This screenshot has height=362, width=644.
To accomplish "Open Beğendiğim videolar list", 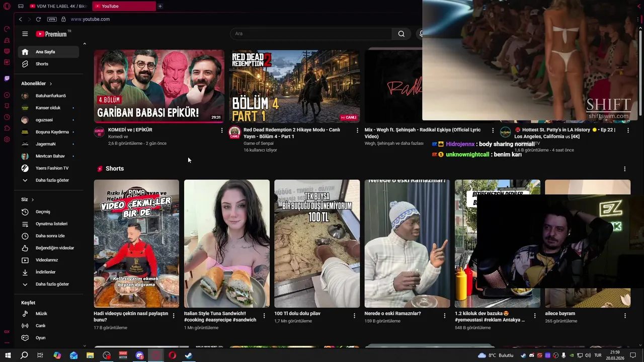I will 48,248.
